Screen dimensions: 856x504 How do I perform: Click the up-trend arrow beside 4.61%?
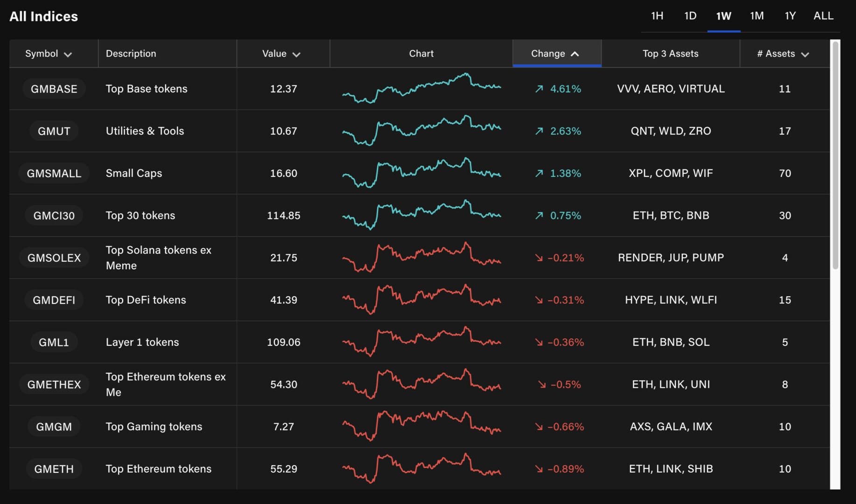tap(539, 89)
